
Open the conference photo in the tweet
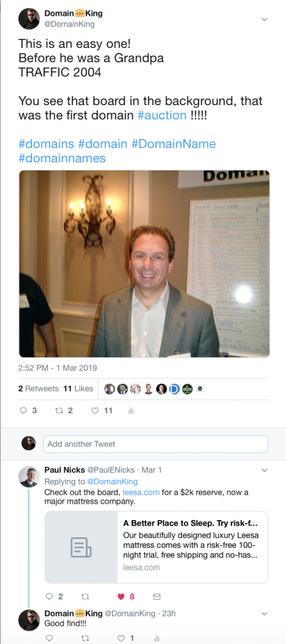pyautogui.click(x=144, y=264)
